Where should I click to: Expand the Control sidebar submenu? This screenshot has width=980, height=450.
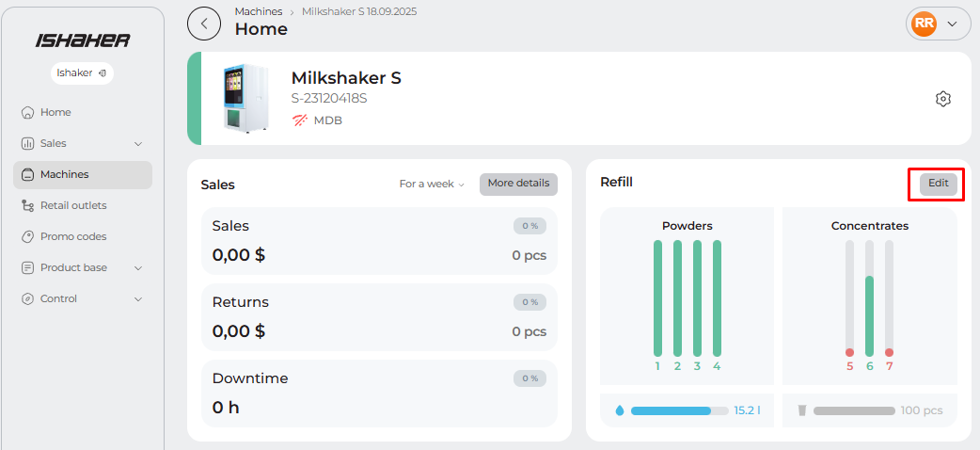[138, 299]
